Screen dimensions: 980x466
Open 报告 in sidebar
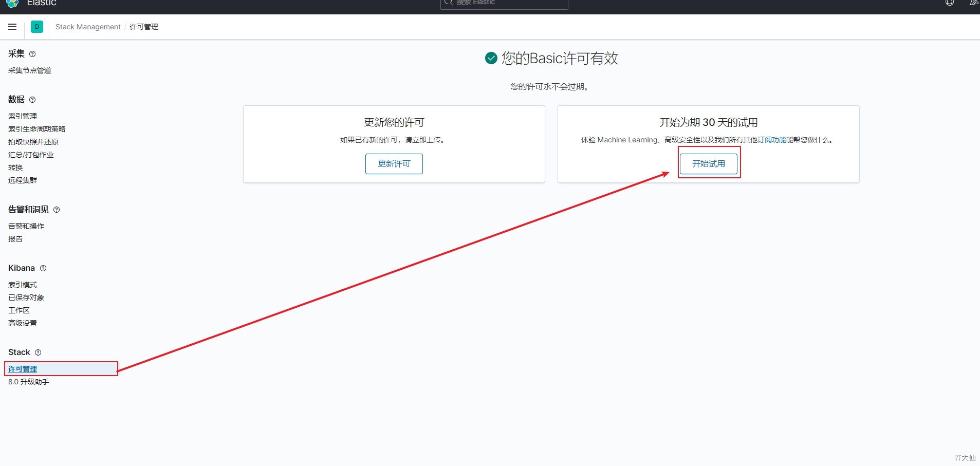(15, 239)
